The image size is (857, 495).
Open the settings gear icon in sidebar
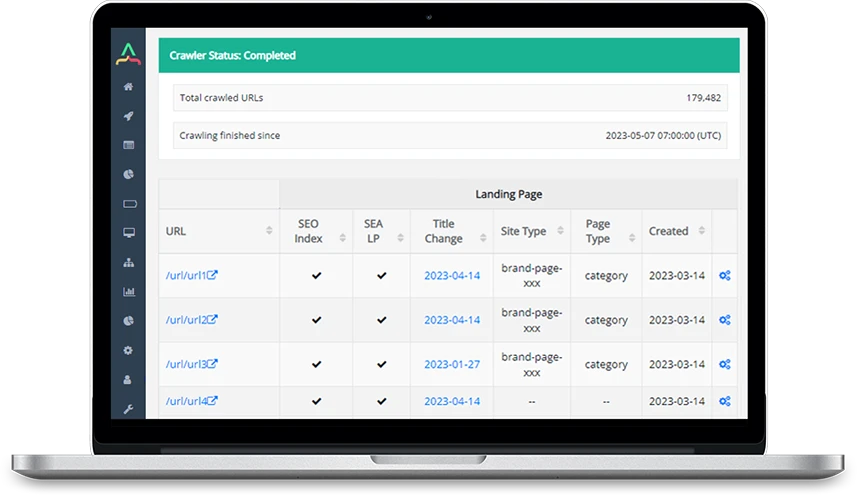click(128, 350)
